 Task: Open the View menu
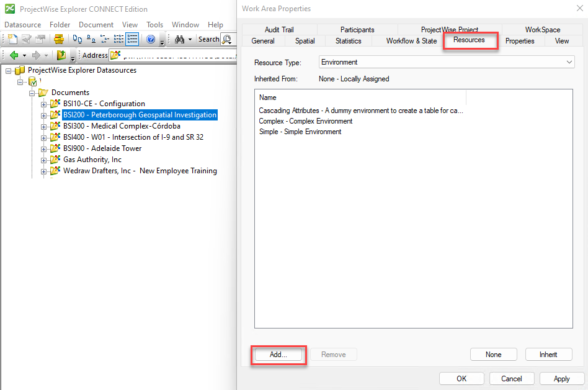point(130,25)
